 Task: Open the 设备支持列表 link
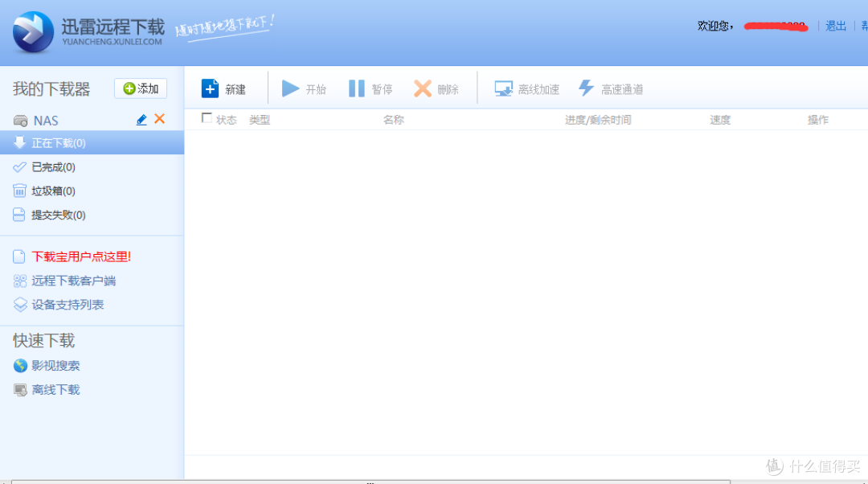click(x=67, y=305)
